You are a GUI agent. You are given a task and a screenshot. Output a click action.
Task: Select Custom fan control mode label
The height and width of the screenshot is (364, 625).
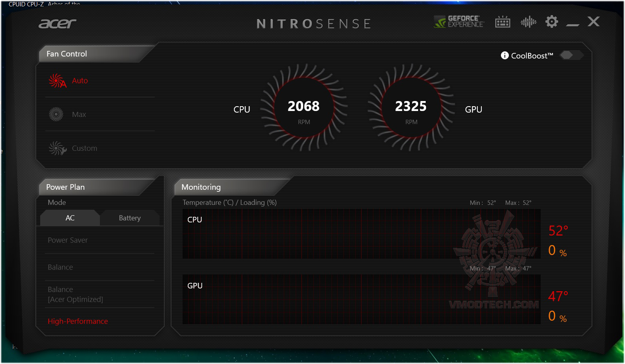[84, 148]
